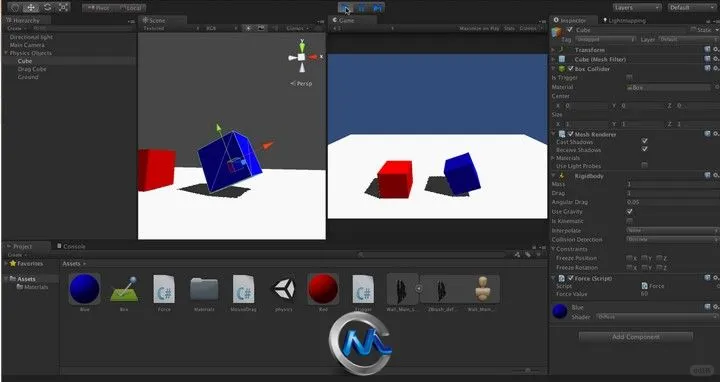Screen dimensions: 720x382
Task: Click the Add Component button
Action: point(636,337)
